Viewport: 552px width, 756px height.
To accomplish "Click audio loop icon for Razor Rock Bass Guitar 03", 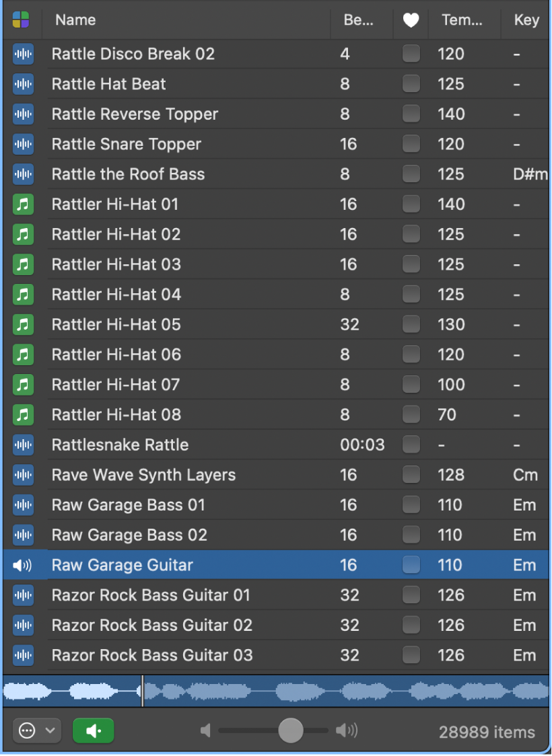I will [23, 655].
